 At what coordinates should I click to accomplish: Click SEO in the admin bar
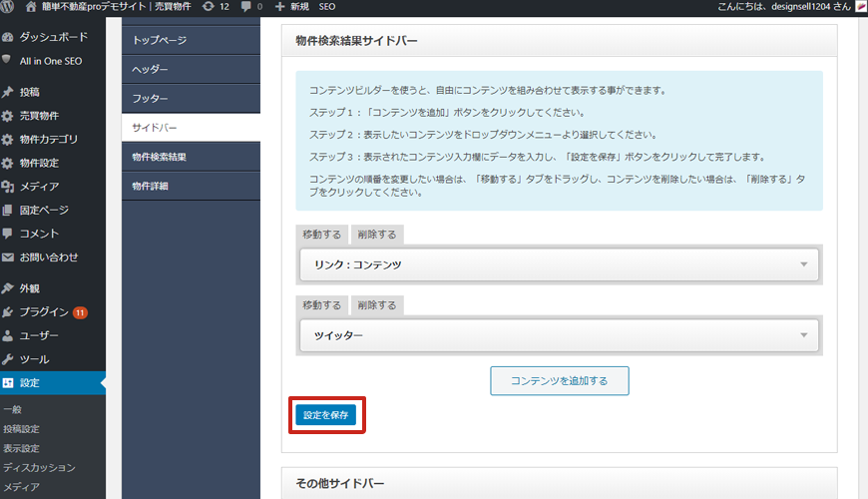(326, 7)
